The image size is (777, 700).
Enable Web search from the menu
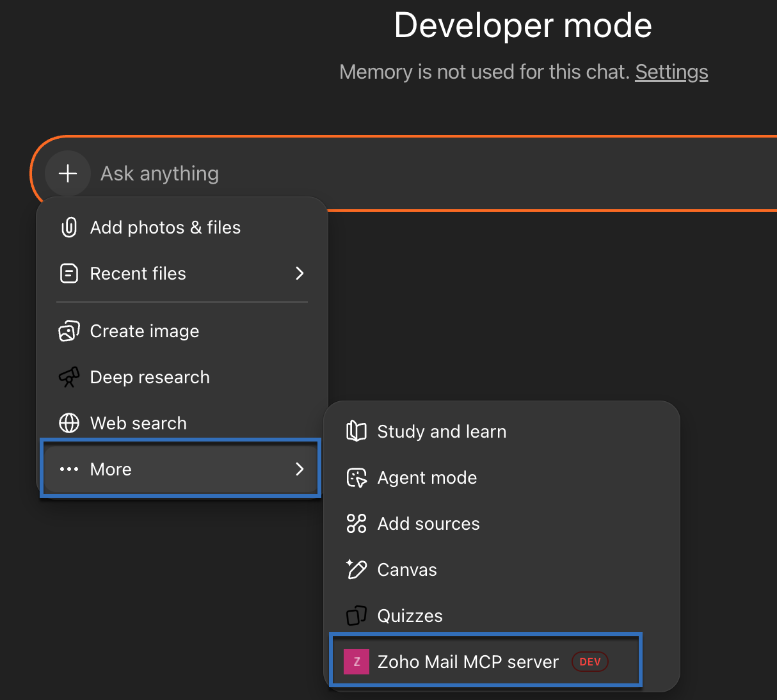tap(182, 423)
